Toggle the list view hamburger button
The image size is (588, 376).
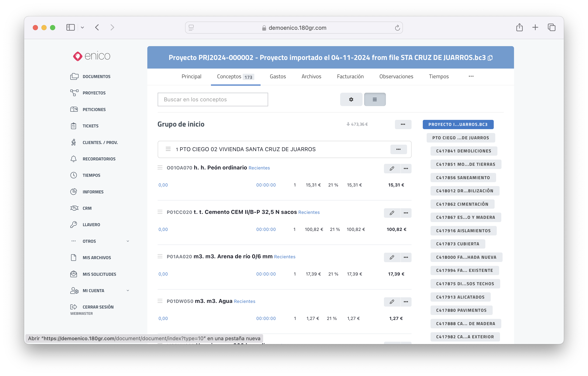click(x=374, y=99)
